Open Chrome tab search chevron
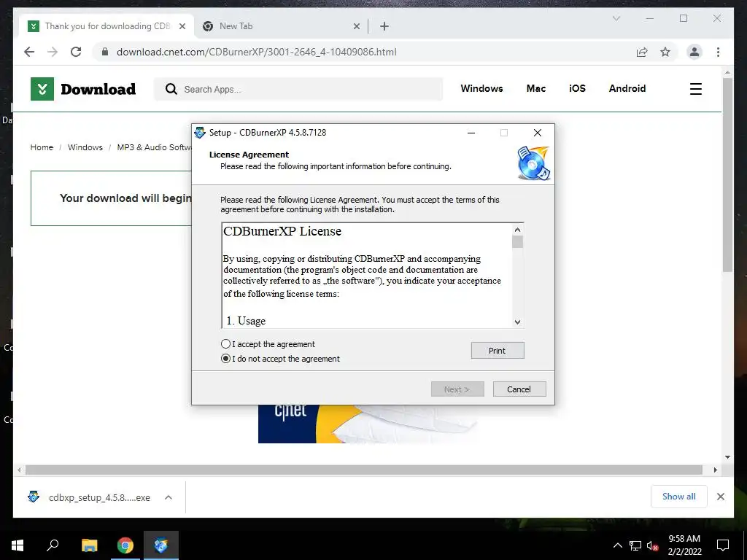Screen dimensions: 747x560 click(x=616, y=18)
